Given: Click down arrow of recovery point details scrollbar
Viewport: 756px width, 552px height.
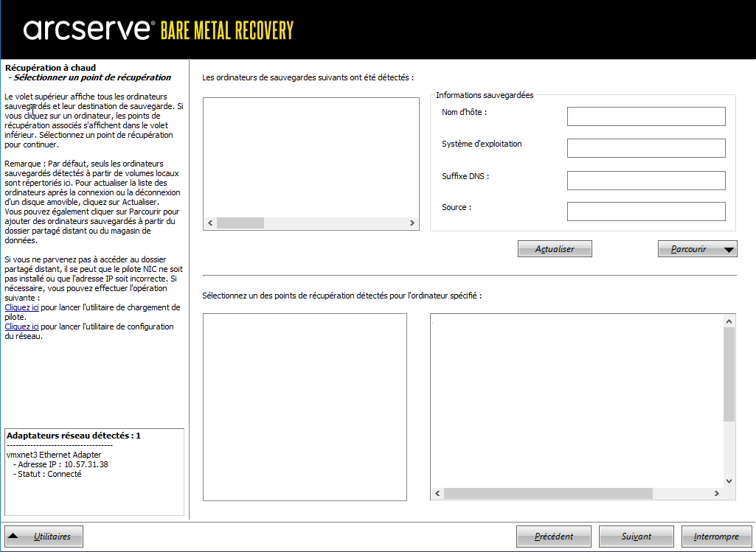Looking at the screenshot, I should [x=729, y=481].
